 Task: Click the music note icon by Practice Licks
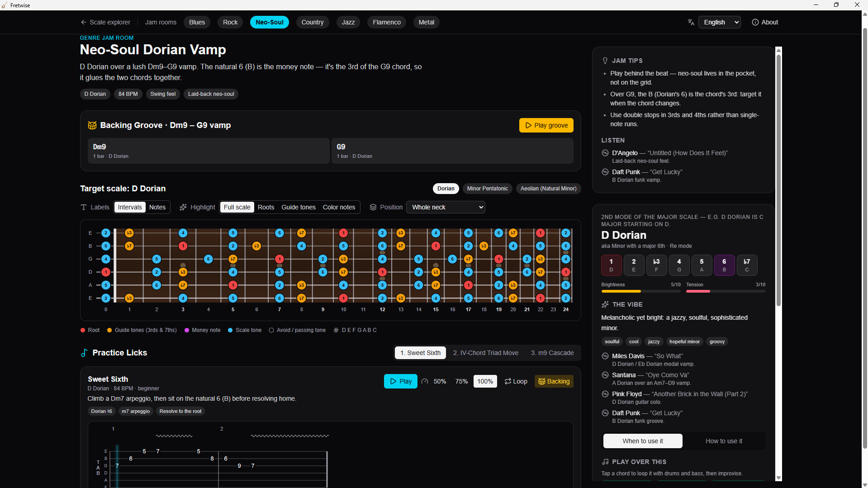coord(84,353)
